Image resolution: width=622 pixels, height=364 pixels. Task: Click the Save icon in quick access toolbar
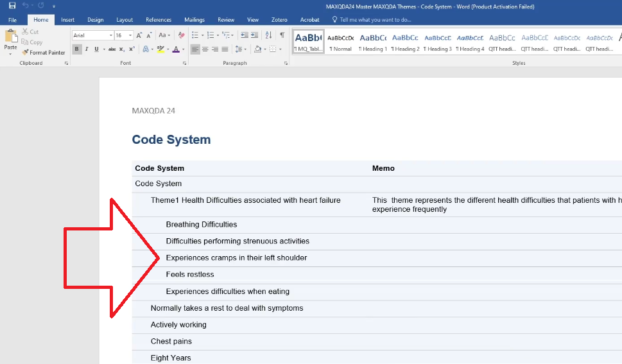(x=12, y=6)
